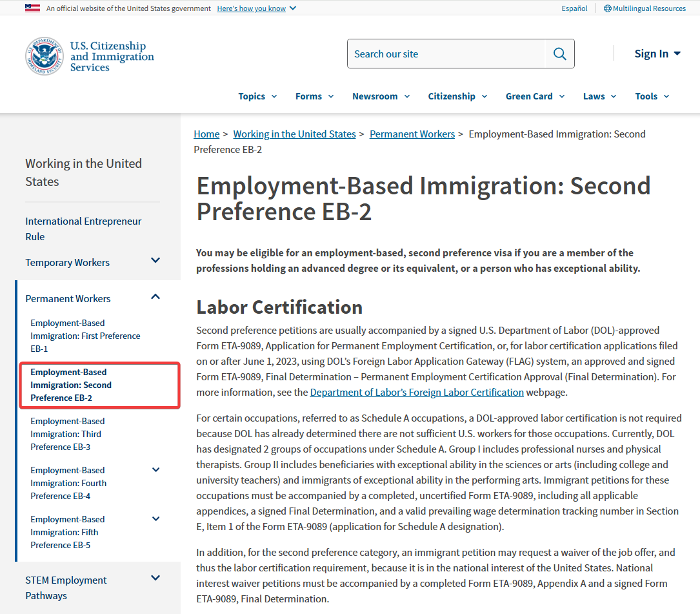The image size is (700, 614).
Task: Switch site language to Español
Action: 574,8
